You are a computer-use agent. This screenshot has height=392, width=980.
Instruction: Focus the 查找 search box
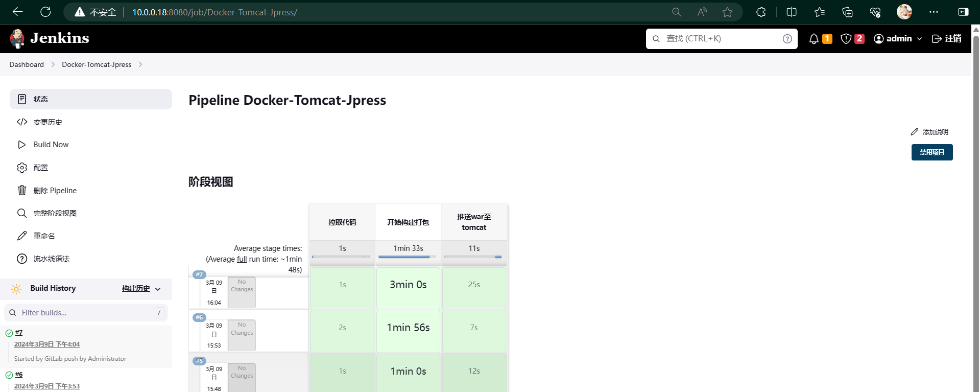tap(722, 39)
